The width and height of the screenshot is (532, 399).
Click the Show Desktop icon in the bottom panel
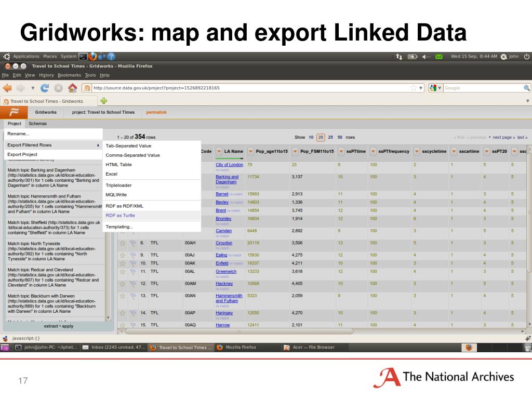(5, 348)
